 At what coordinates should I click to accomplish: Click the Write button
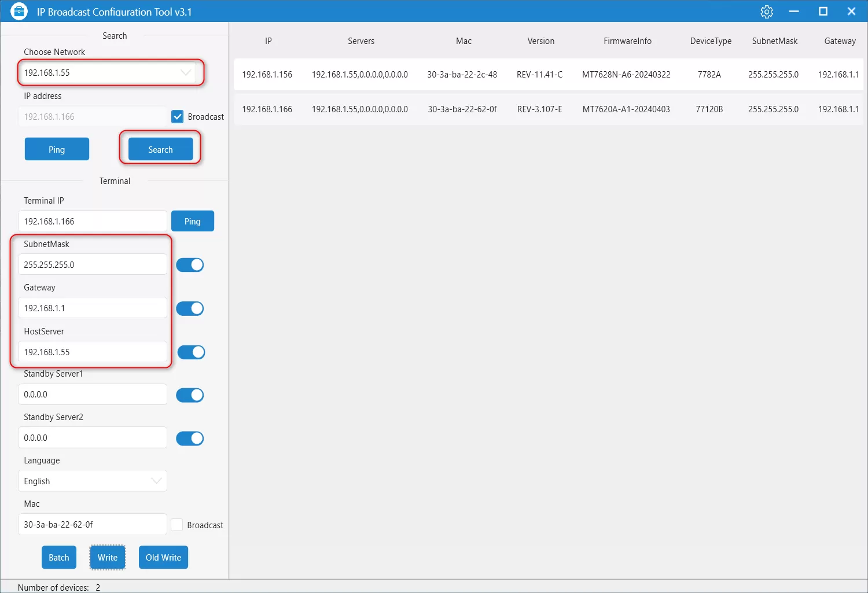108,557
